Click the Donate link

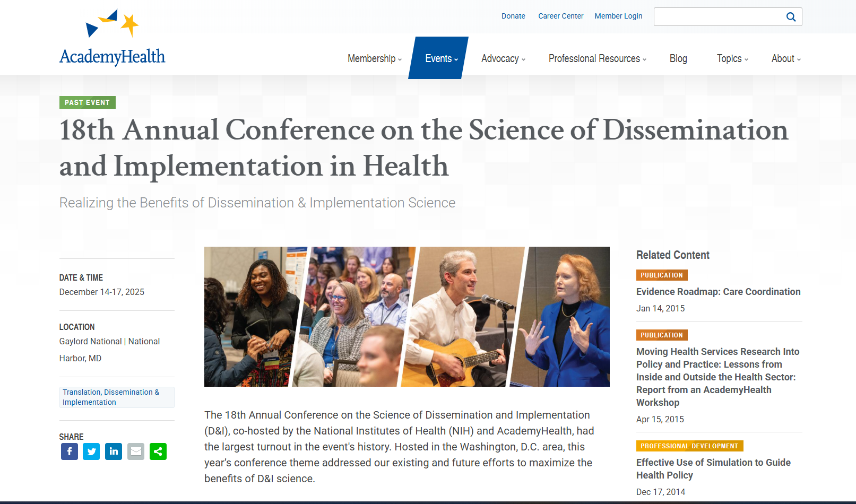(513, 16)
